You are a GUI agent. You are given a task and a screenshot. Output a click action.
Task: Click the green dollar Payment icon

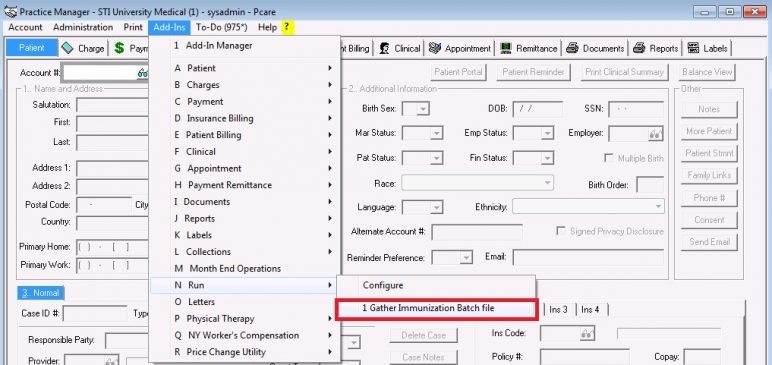(119, 48)
